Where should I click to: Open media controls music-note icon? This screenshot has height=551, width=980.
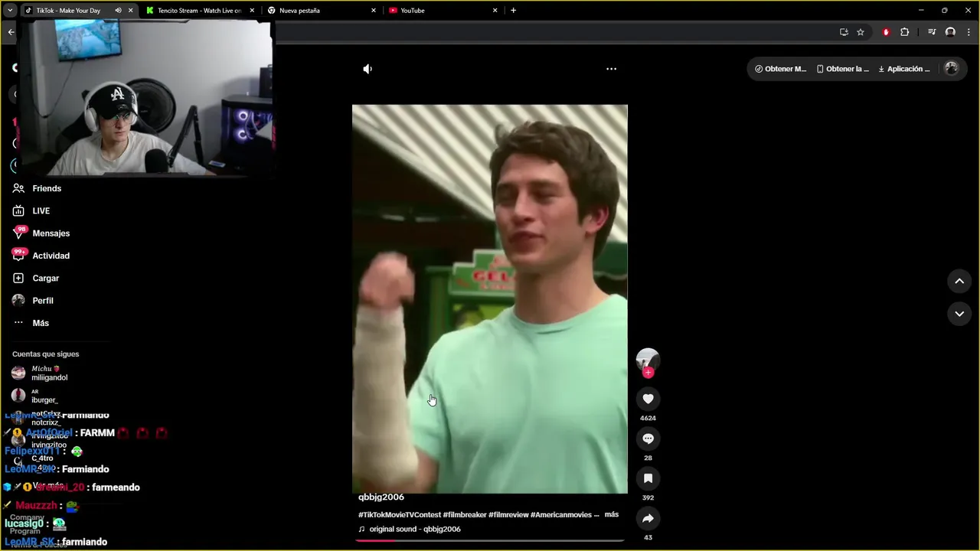932,32
